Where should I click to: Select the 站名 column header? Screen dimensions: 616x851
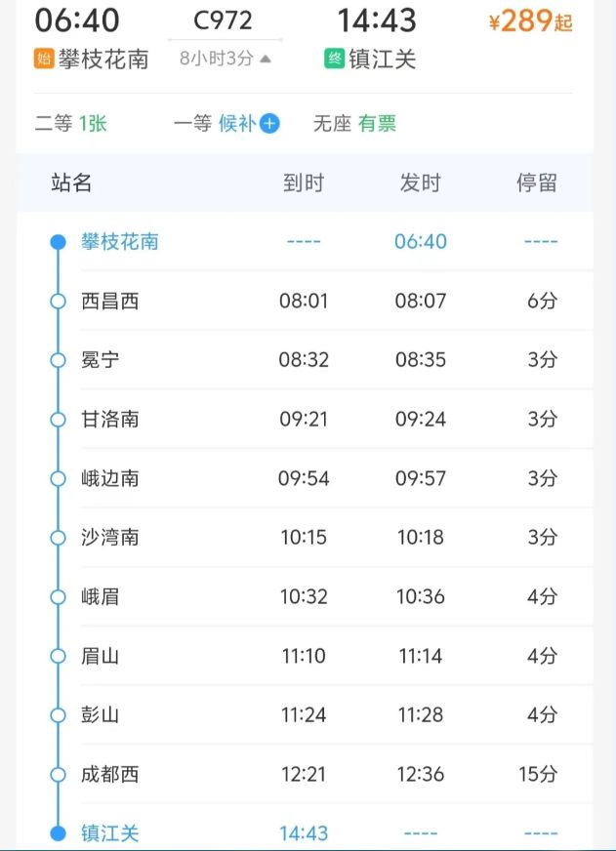pyautogui.click(x=71, y=182)
